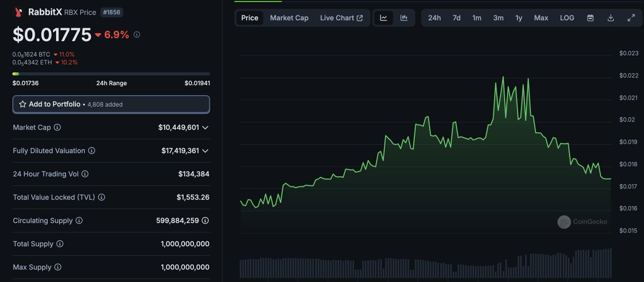
Task: Open Max Supply info icon
Action: point(58,267)
